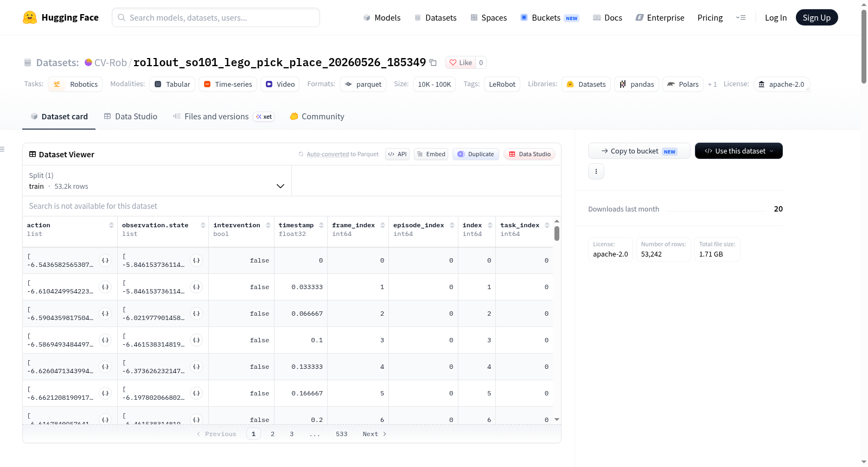
Task: Show the +1 additional libraries
Action: tap(712, 84)
